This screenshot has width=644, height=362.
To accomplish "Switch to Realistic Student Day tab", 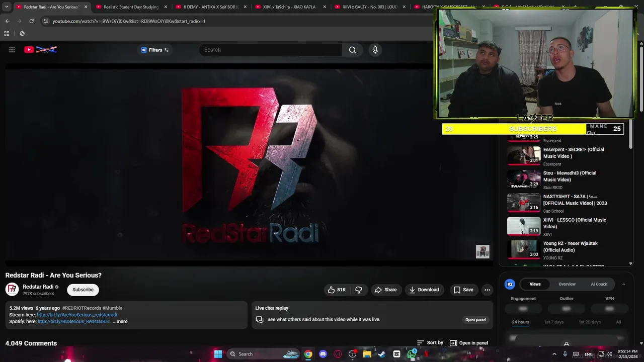I will click(x=131, y=7).
